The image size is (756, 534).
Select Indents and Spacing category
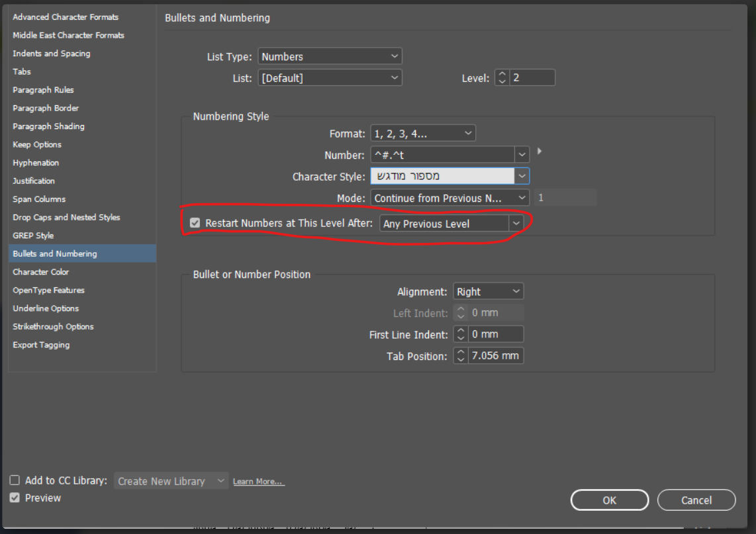[52, 54]
